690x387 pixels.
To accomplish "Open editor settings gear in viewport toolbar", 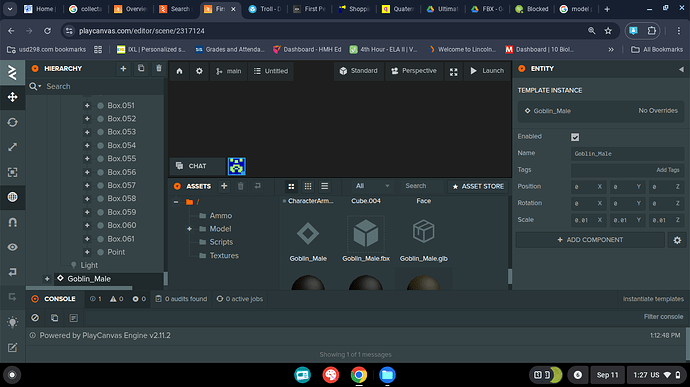I will (199, 71).
